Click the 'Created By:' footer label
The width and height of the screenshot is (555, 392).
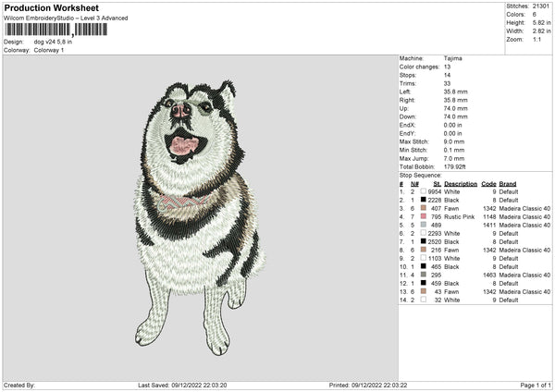coord(19,385)
